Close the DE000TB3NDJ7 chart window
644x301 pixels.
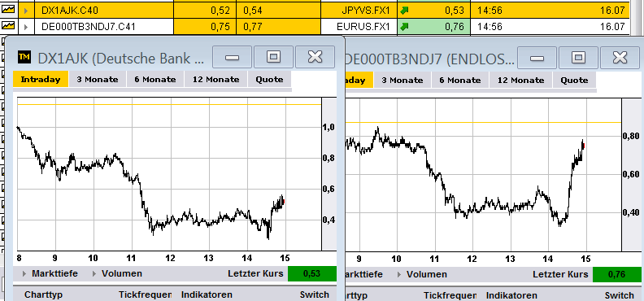point(620,58)
